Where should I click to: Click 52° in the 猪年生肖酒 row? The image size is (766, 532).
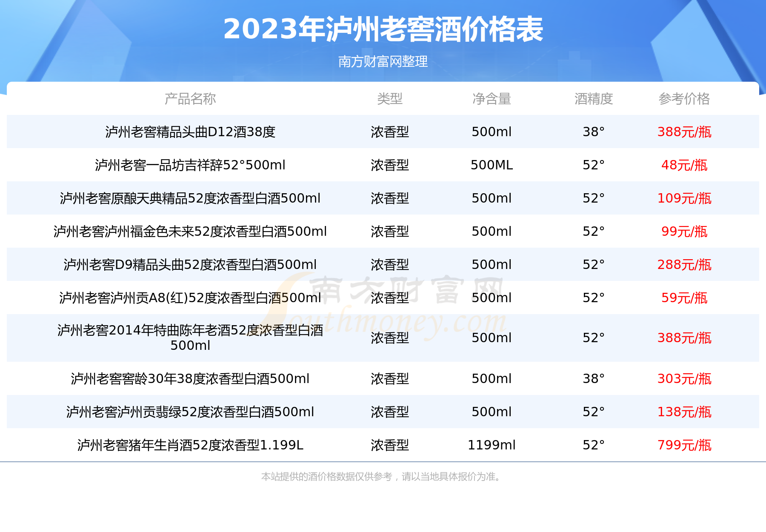click(x=594, y=445)
